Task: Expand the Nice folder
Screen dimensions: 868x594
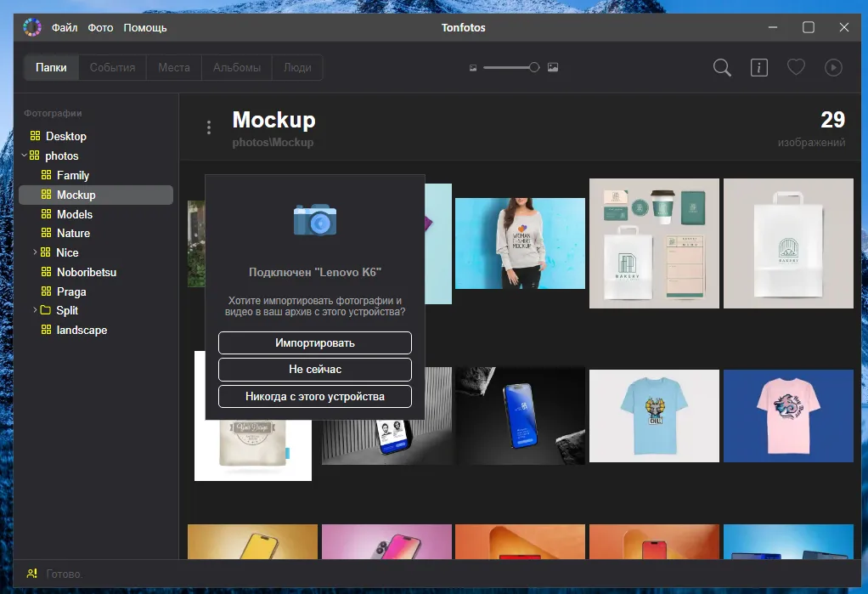Action: pyautogui.click(x=35, y=252)
